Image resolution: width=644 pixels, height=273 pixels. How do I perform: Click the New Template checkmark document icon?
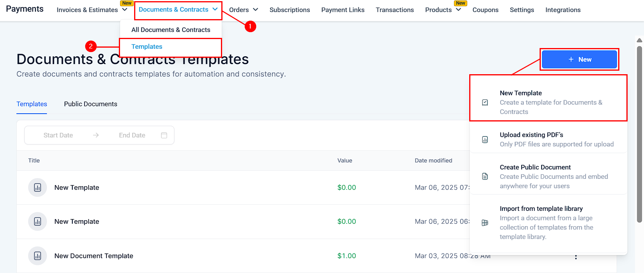(x=485, y=102)
